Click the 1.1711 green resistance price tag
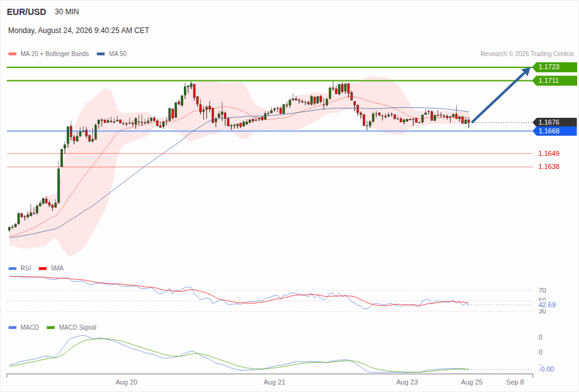This screenshot has width=579, height=392. point(555,80)
